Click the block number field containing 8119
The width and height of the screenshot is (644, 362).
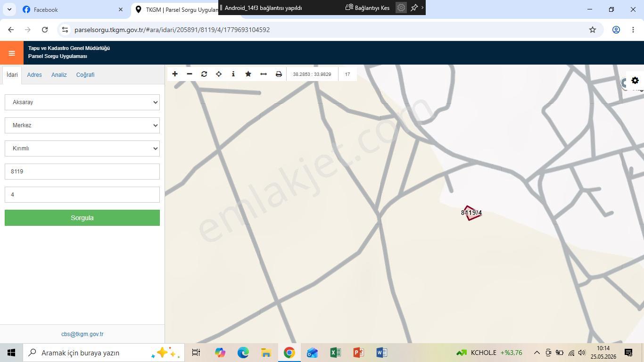[x=82, y=172]
